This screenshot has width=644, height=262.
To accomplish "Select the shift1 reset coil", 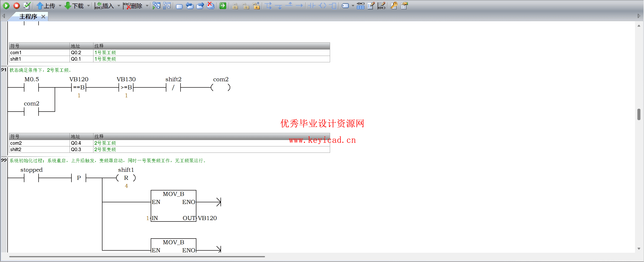I will 126,178.
